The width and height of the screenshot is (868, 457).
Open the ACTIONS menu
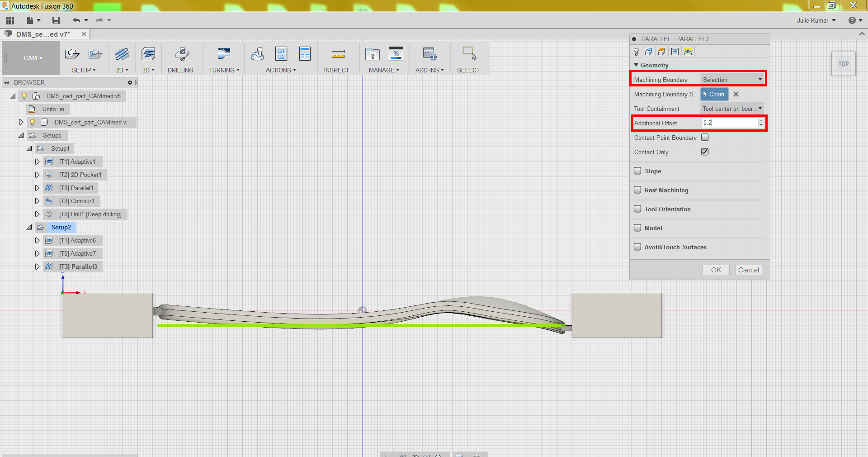[x=281, y=70]
